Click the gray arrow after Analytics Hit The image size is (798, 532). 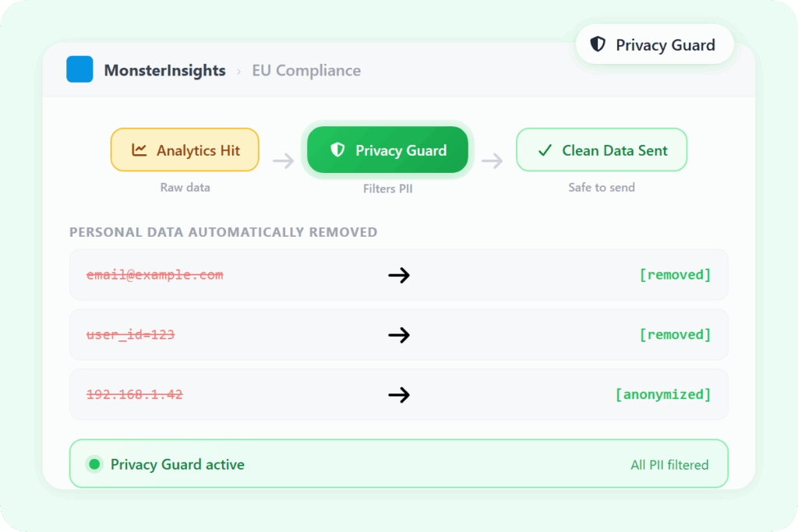point(283,161)
